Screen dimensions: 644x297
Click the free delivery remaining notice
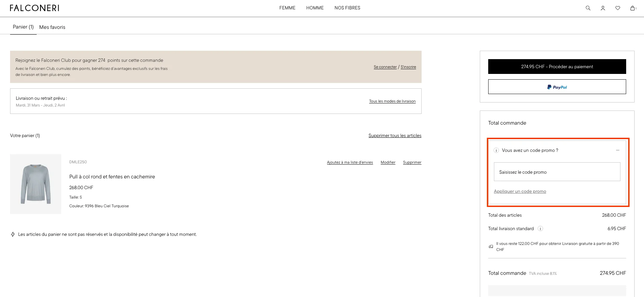pyautogui.click(x=558, y=247)
